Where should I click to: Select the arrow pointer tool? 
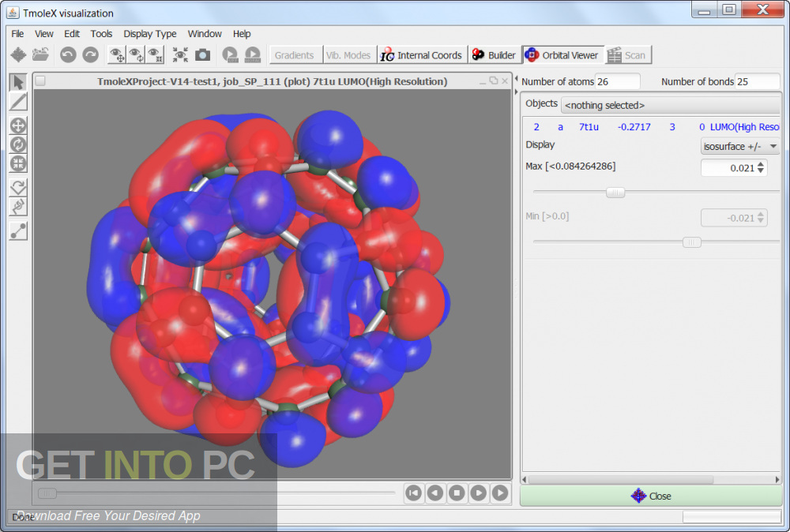(18, 82)
